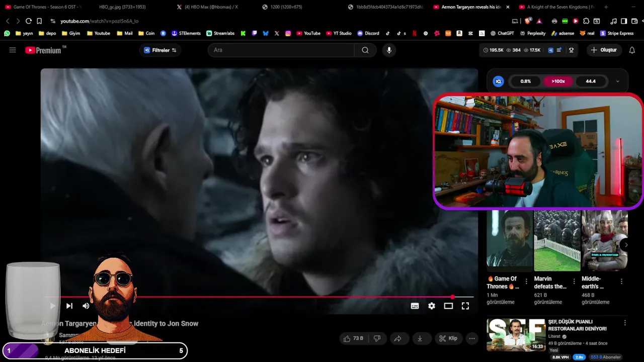Open video settings gear icon
This screenshot has height=362, width=644.
[432, 306]
